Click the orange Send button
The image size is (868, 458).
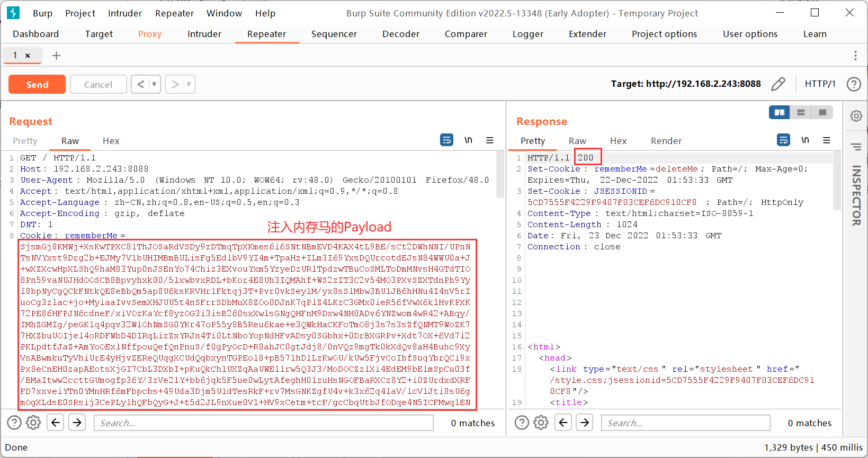pyautogui.click(x=37, y=84)
